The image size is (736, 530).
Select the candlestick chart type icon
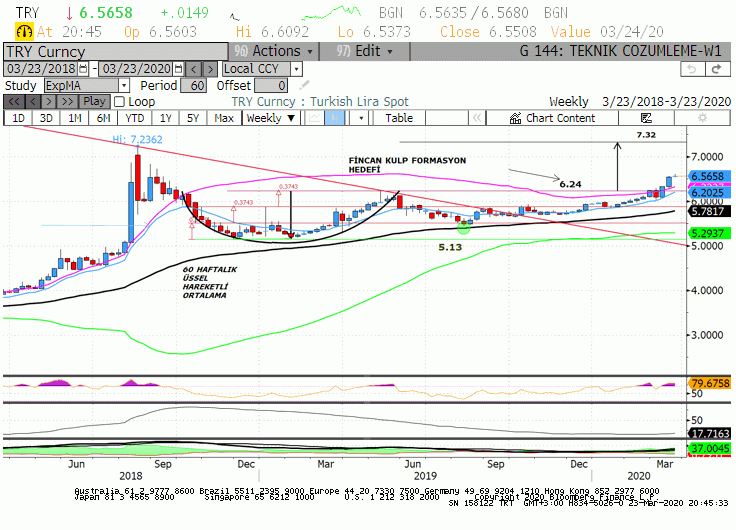click(x=335, y=118)
